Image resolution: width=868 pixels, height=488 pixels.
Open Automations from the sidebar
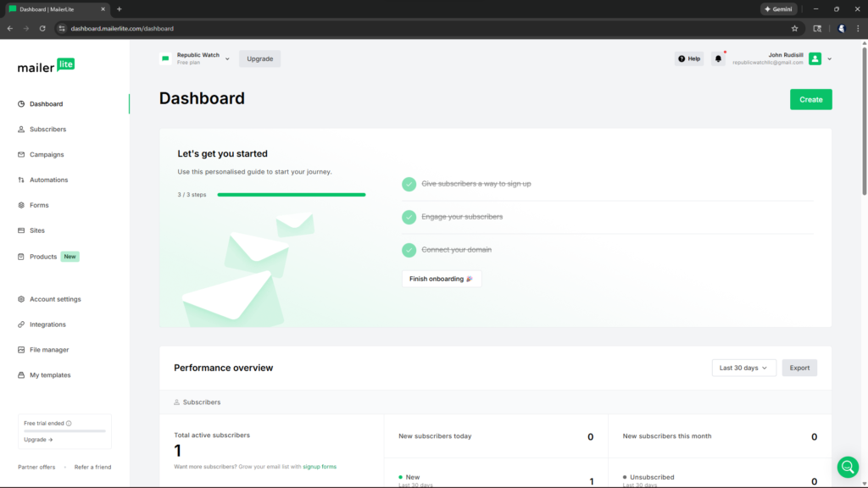click(x=48, y=180)
